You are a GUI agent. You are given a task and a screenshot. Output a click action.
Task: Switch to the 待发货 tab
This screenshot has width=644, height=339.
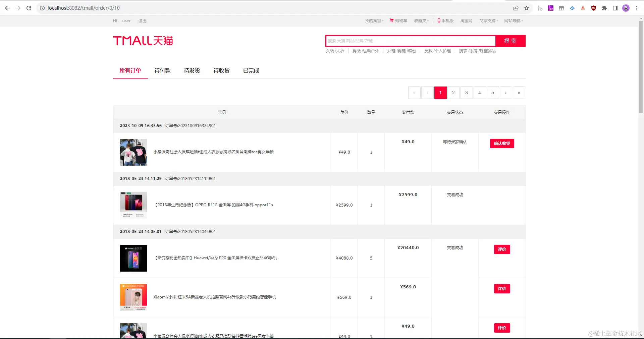tap(192, 70)
